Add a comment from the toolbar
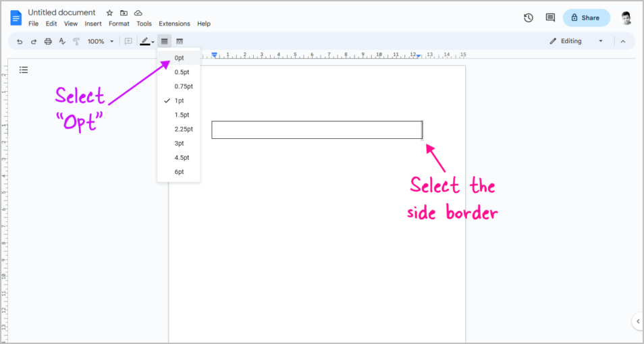Image resolution: width=644 pixels, height=344 pixels. (128, 41)
